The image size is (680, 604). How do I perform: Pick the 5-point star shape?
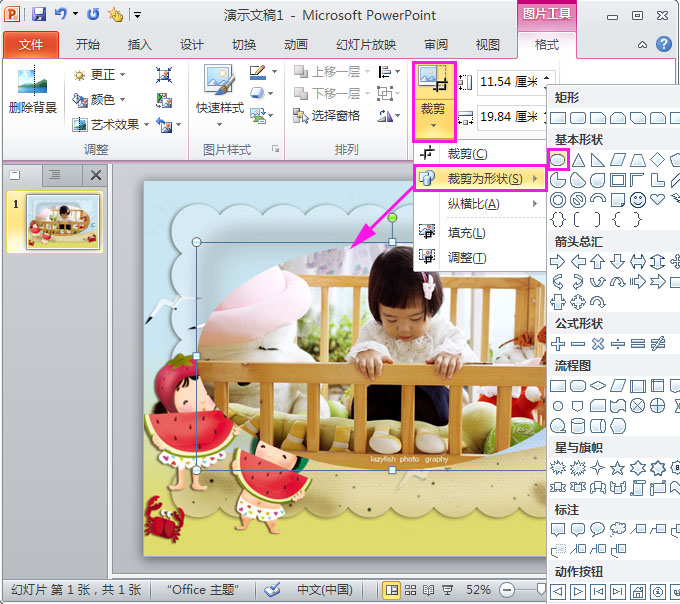tap(618, 468)
